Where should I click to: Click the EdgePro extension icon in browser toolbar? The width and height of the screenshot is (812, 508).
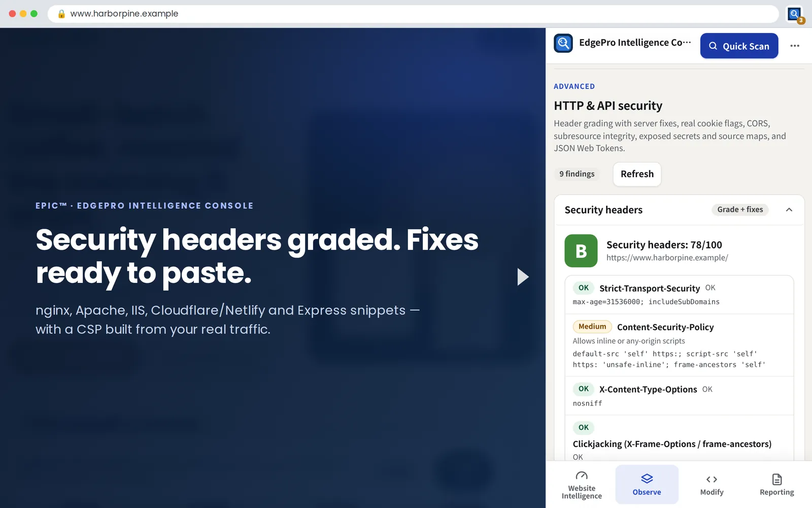point(794,14)
